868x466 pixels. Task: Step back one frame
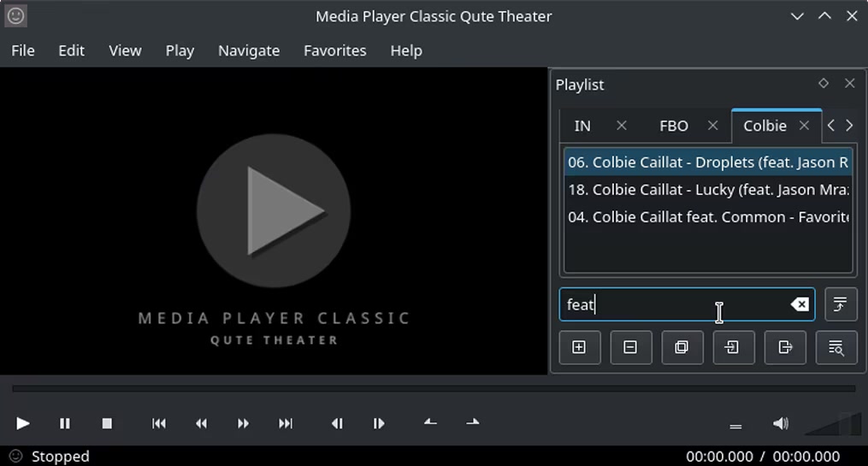[337, 423]
